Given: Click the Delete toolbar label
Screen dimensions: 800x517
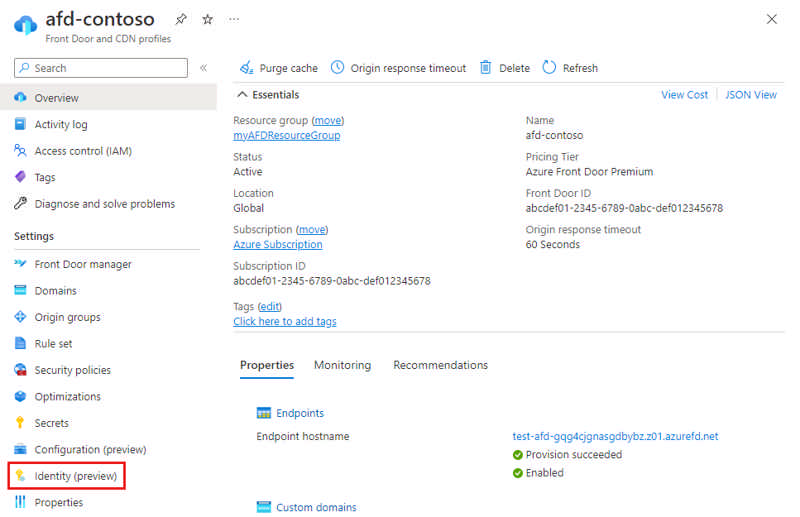Looking at the screenshot, I should 514,68.
